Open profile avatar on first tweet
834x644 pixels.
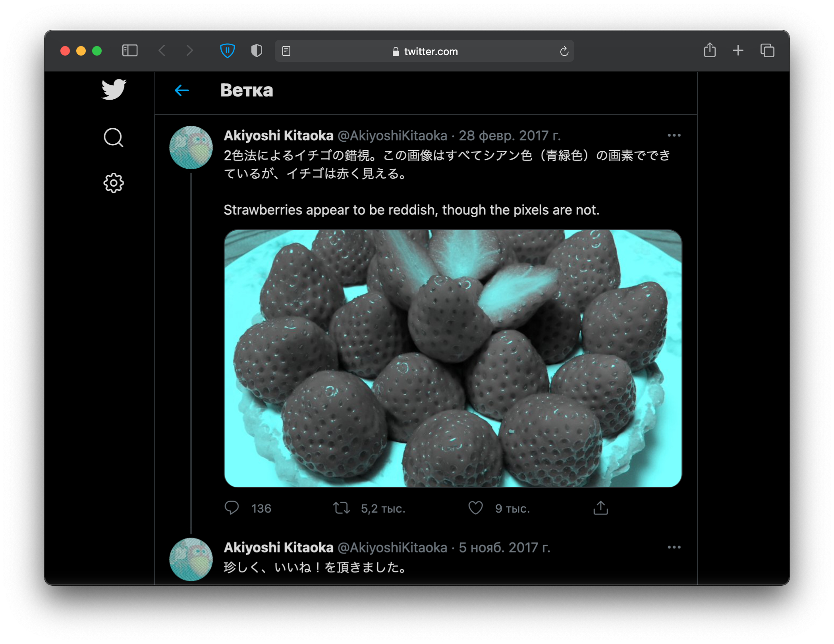191,147
